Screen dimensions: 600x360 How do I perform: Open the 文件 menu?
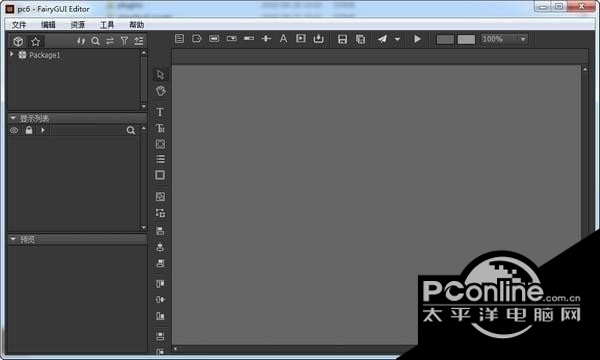(19, 25)
